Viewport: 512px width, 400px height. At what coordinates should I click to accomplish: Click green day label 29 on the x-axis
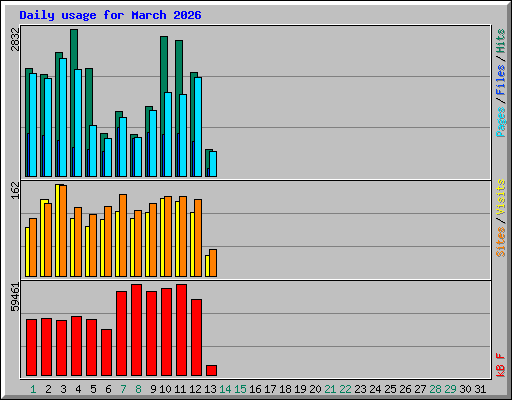click(450, 389)
